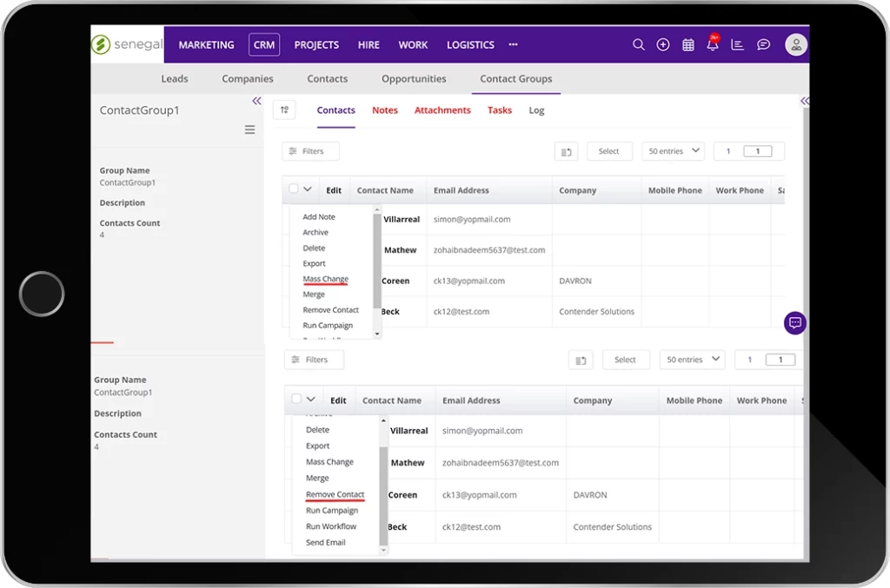The width and height of the screenshot is (890, 588).
Task: Choose Remove Contact in lower menu
Action: (x=335, y=494)
